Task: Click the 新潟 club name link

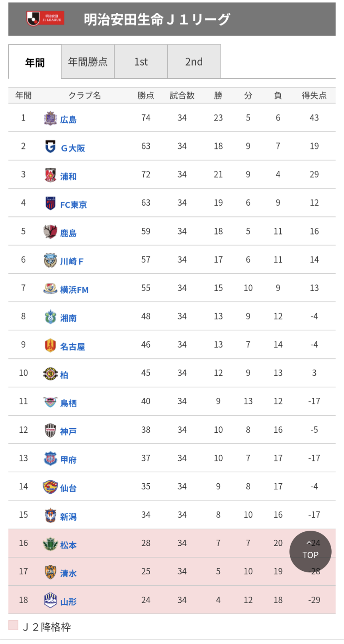Action: (x=68, y=517)
